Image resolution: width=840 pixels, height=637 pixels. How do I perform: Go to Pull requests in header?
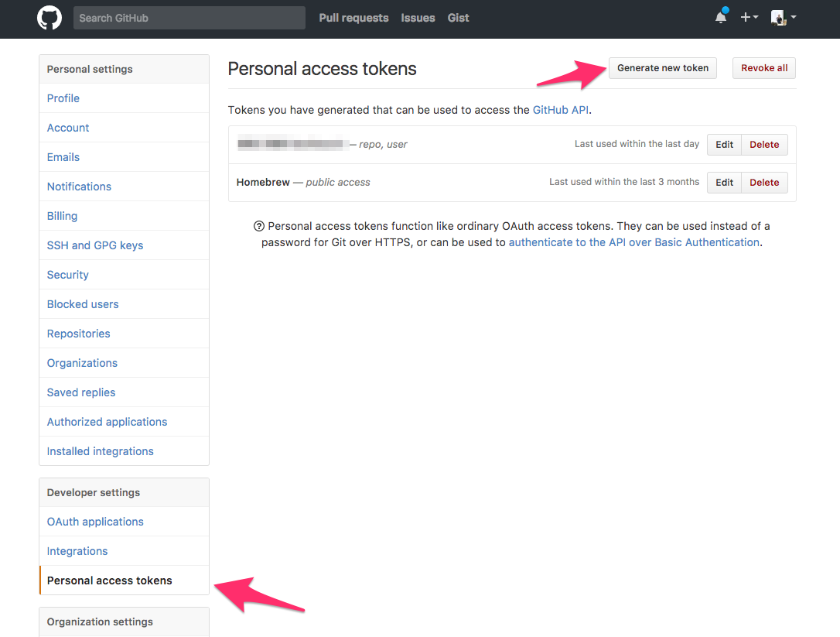[x=353, y=18]
